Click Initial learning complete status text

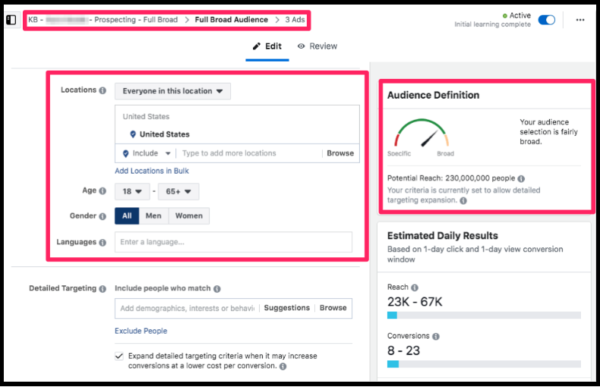click(x=492, y=24)
